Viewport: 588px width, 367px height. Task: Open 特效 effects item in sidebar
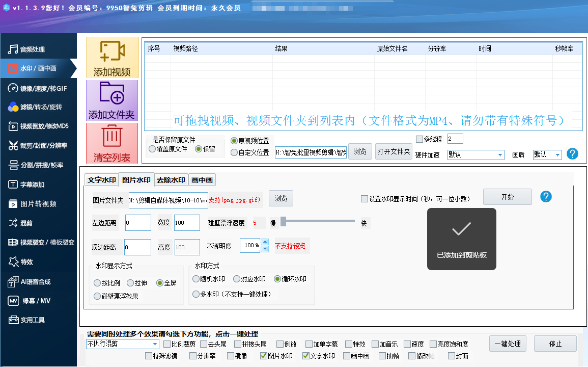26,262
